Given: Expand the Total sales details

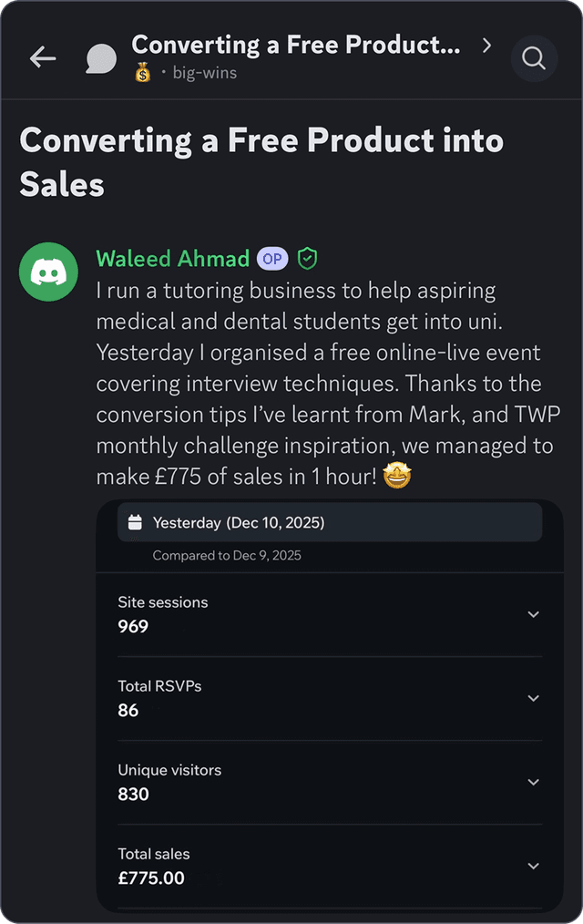Looking at the screenshot, I should tap(534, 866).
